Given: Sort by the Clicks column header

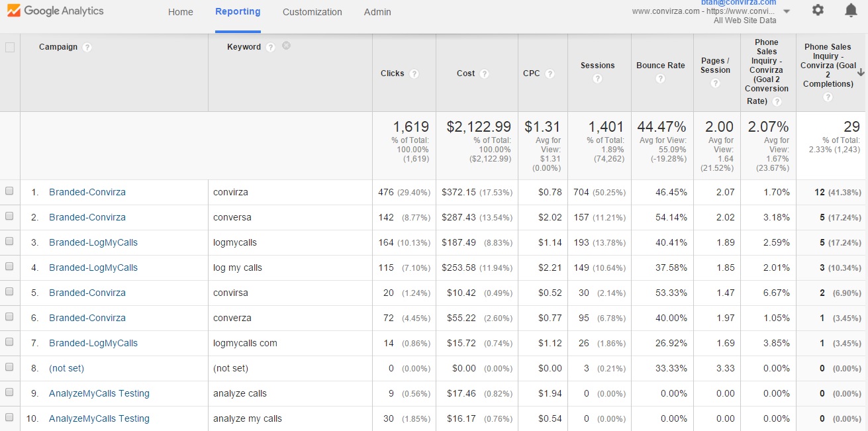Looking at the screenshot, I should coord(393,73).
